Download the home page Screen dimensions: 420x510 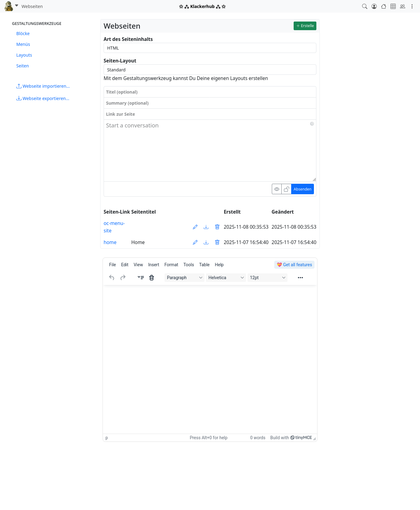[206, 243]
